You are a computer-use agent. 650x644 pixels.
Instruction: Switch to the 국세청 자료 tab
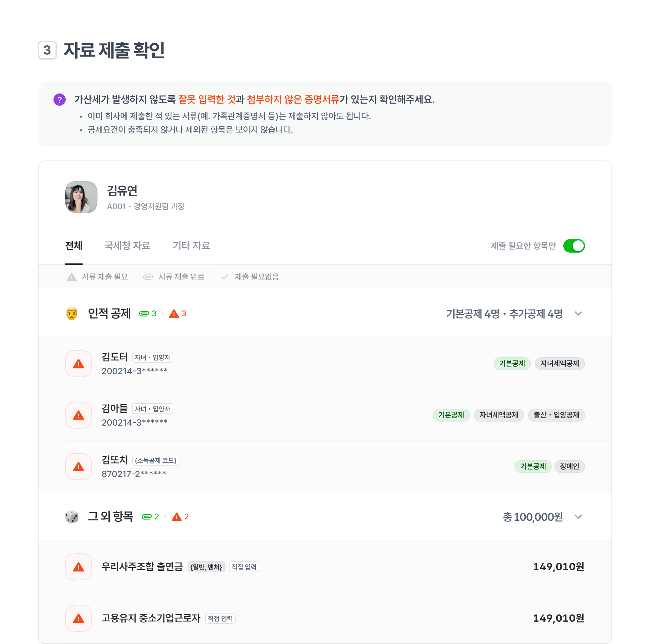[127, 245]
